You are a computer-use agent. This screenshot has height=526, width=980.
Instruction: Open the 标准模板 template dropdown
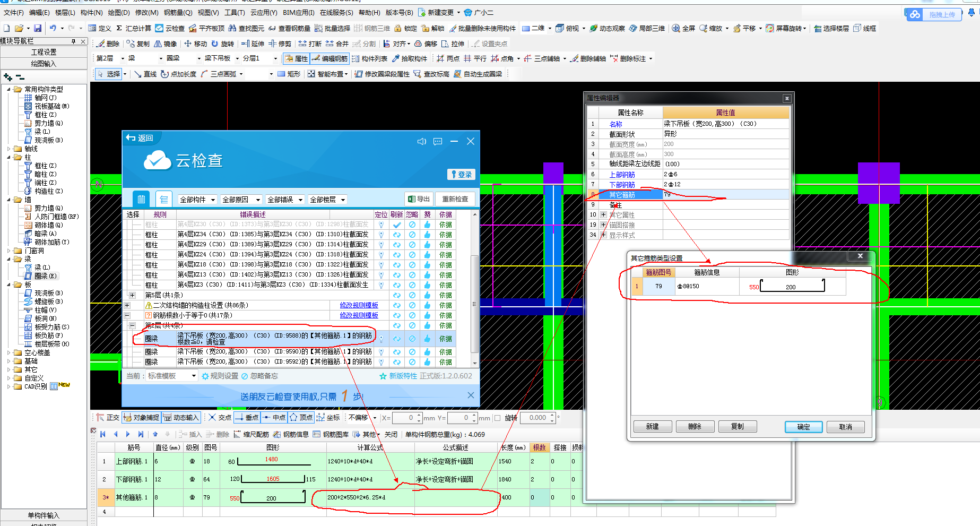(x=171, y=376)
